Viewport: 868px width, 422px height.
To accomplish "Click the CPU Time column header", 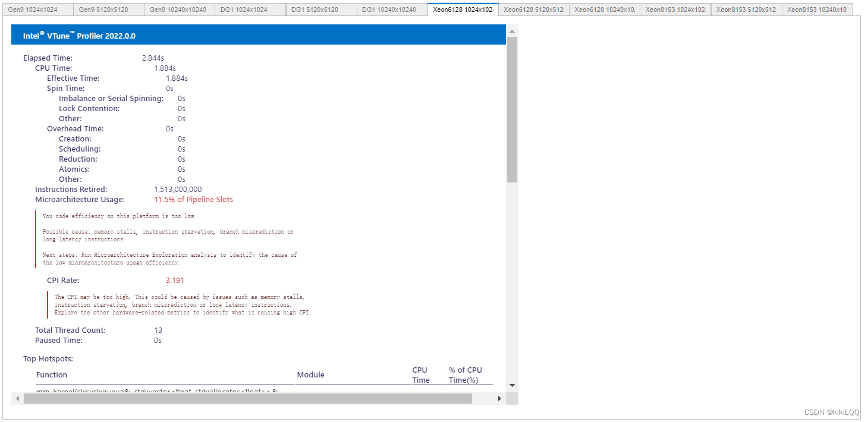I will 421,375.
